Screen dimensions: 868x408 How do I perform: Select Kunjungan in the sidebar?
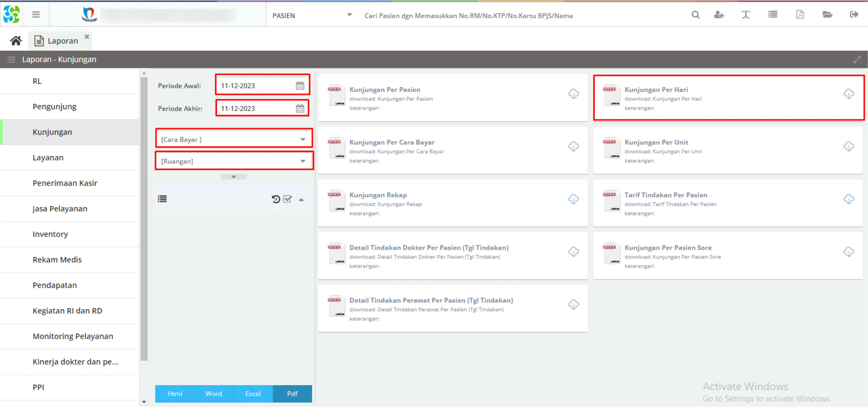pyautogui.click(x=69, y=132)
